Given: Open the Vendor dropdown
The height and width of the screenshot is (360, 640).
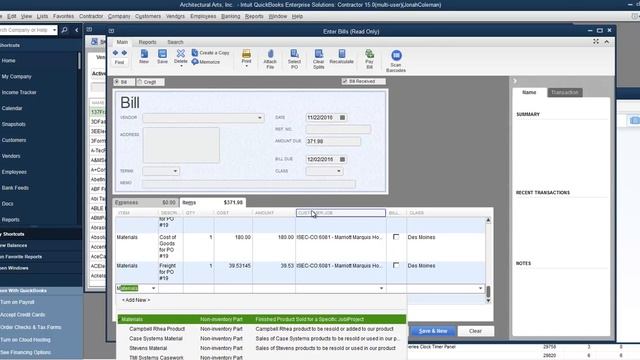Looking at the screenshot, I should pyautogui.click(x=260, y=118).
